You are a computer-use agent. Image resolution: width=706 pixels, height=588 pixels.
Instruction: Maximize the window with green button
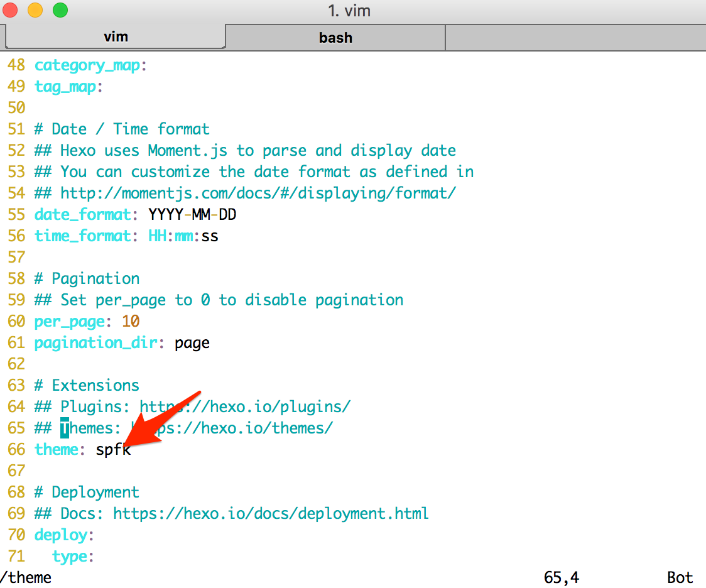tap(60, 10)
